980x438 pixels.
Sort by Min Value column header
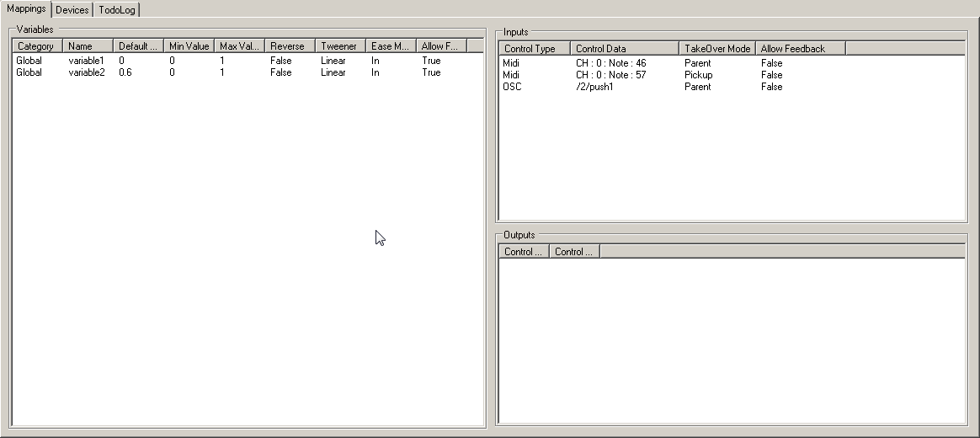click(x=189, y=46)
